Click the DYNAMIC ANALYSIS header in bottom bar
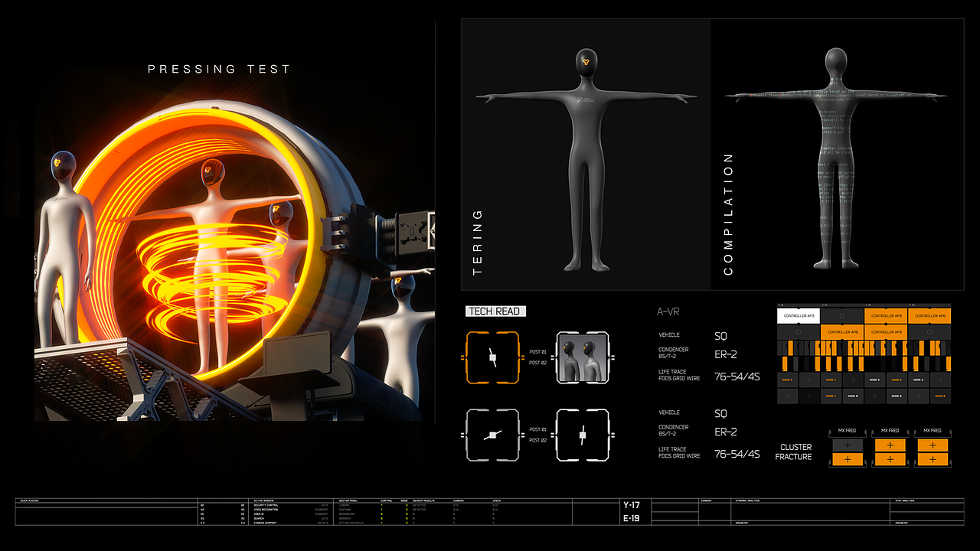The width and height of the screenshot is (980, 551). (748, 500)
